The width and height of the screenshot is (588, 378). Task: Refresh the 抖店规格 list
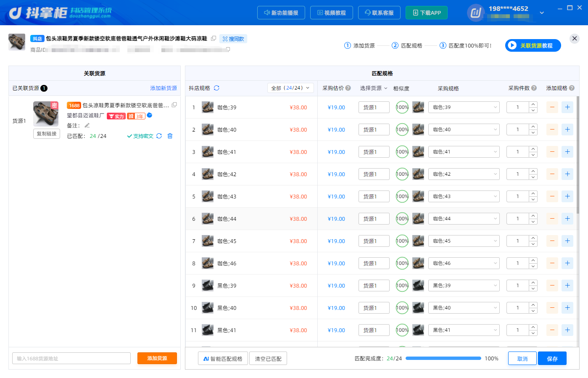[216, 88]
